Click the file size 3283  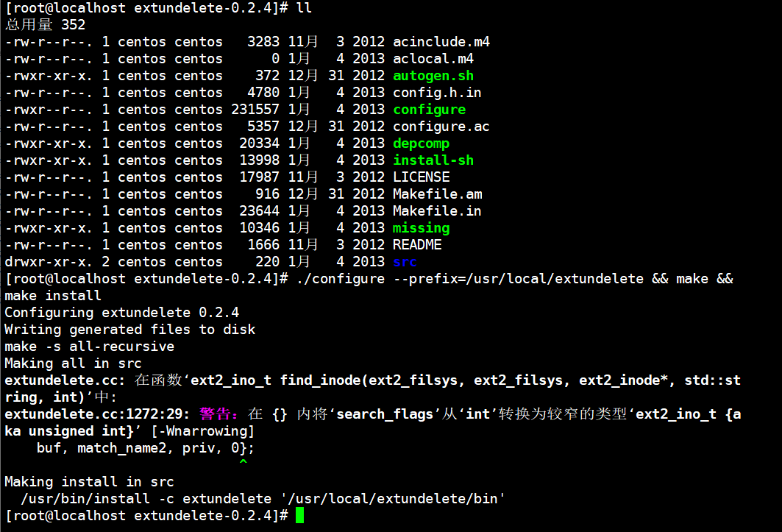263,41
